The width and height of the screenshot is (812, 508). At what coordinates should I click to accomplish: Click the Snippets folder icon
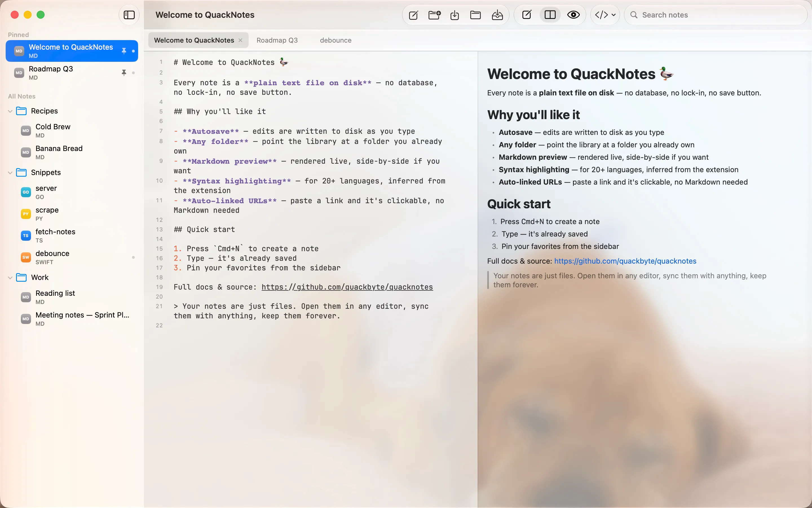tap(21, 172)
